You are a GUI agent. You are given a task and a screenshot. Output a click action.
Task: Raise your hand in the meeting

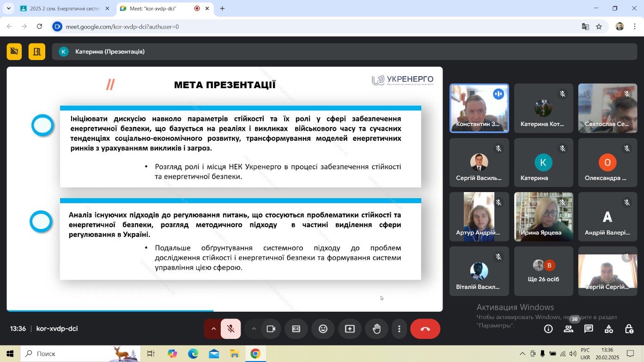coord(377,329)
